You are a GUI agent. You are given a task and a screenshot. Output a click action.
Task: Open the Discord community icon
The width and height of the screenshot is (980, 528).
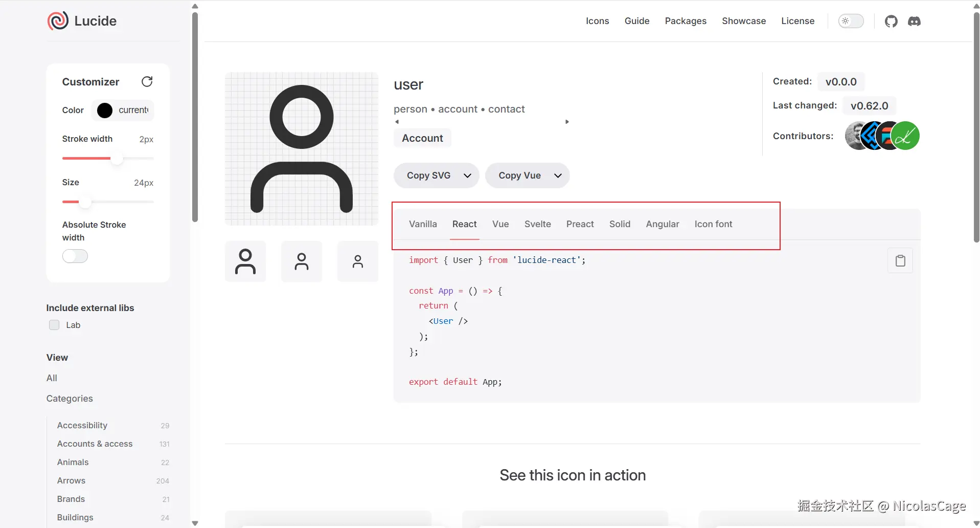click(x=914, y=21)
